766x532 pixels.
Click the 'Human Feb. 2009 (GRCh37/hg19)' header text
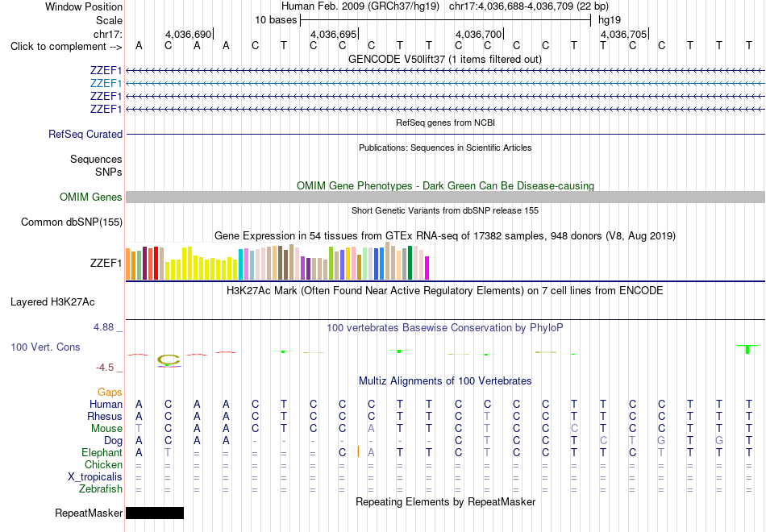pyautogui.click(x=360, y=6)
